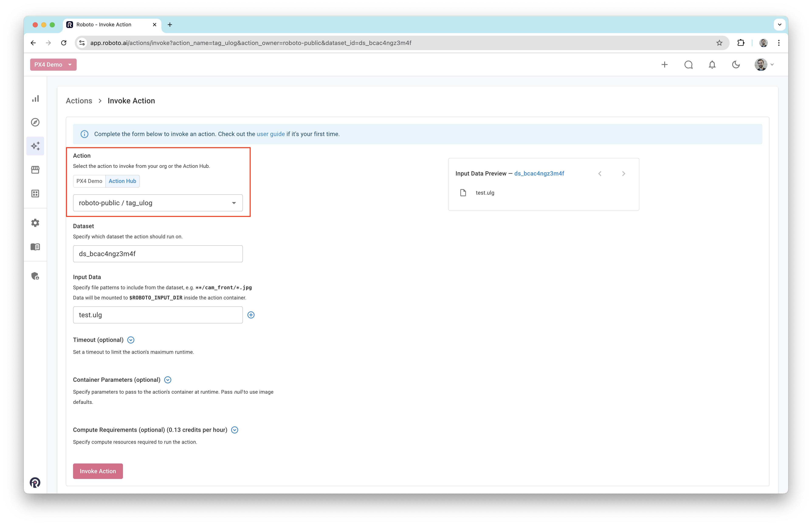
Task: Expand Container Parameters optional section
Action: (168, 380)
